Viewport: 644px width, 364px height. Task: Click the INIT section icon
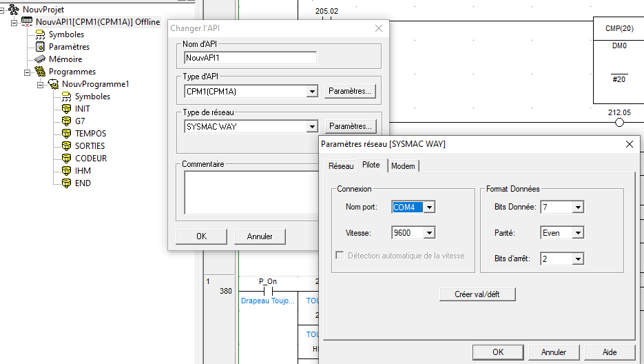[x=66, y=109]
